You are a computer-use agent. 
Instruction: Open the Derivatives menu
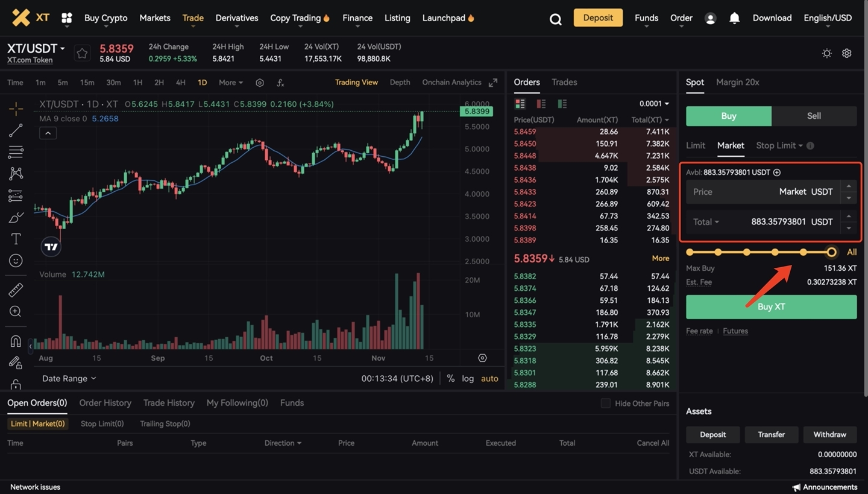point(237,18)
